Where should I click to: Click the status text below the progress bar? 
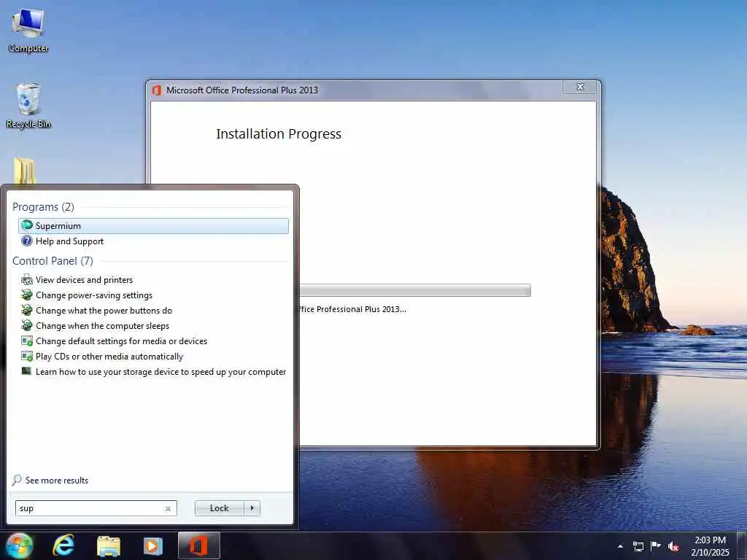coord(352,309)
